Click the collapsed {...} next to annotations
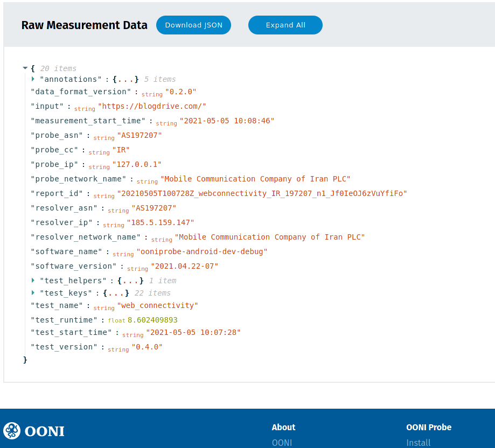 pos(125,79)
